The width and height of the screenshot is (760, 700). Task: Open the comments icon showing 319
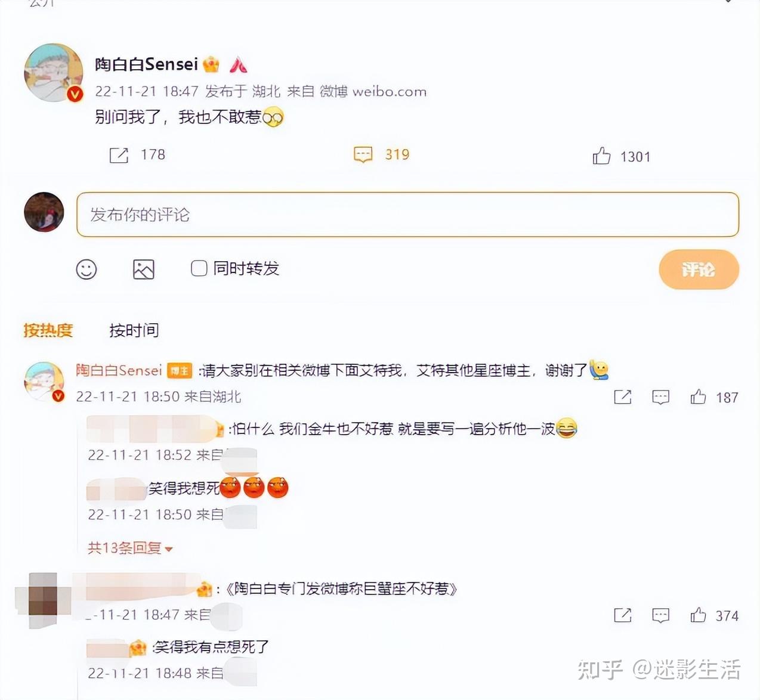click(x=363, y=154)
